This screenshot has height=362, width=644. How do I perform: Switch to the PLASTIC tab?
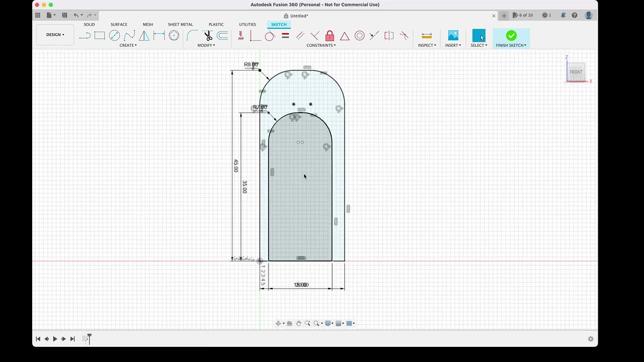[216, 24]
